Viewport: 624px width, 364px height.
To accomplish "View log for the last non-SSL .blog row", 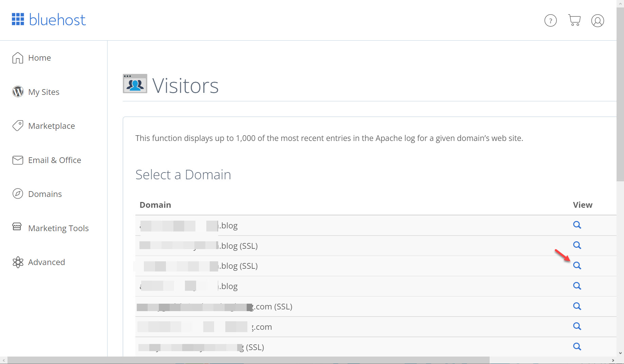I will point(577,286).
